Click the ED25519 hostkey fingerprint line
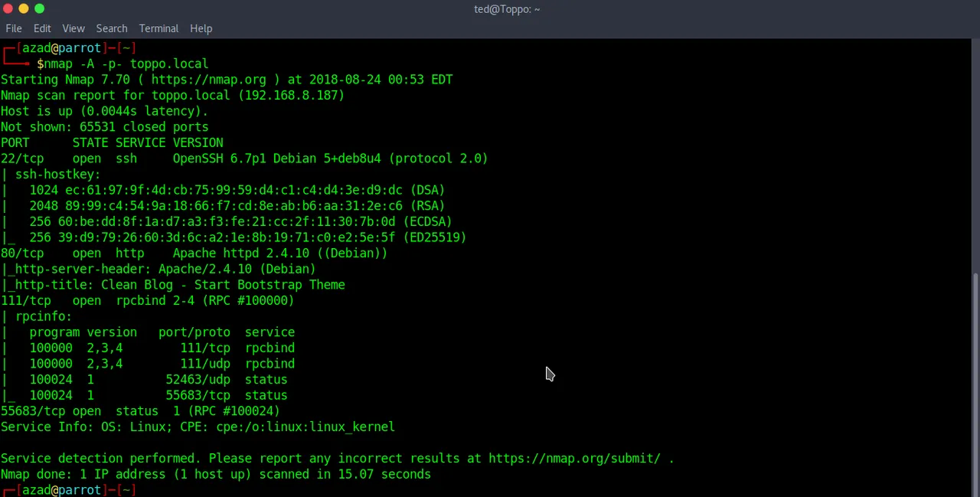This screenshot has width=980, height=497. pyautogui.click(x=234, y=237)
